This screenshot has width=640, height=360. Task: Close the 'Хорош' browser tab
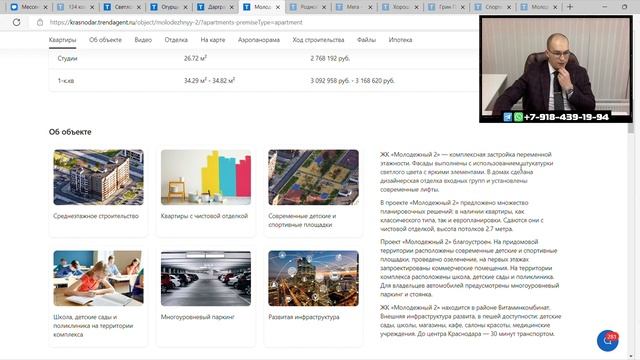coord(417,7)
